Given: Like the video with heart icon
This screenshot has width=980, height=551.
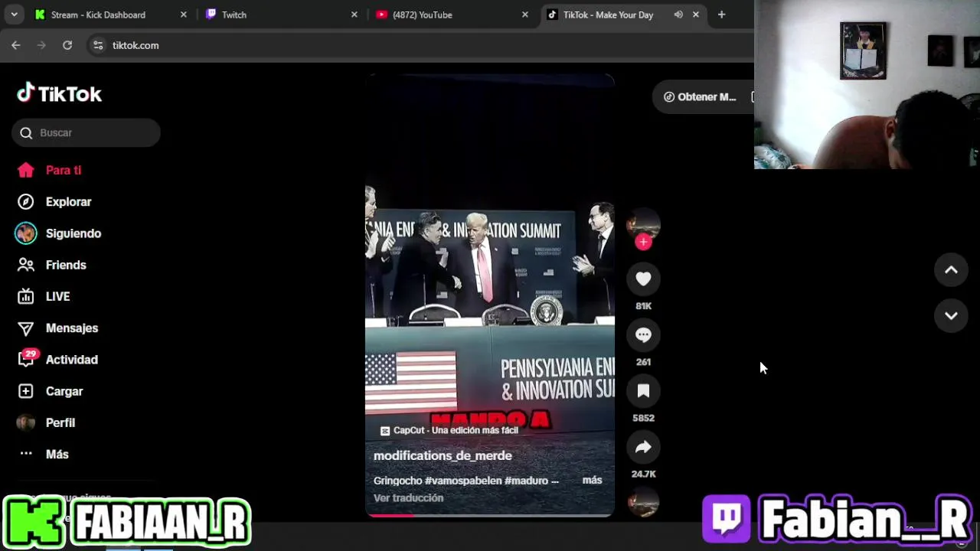Looking at the screenshot, I should click(643, 279).
